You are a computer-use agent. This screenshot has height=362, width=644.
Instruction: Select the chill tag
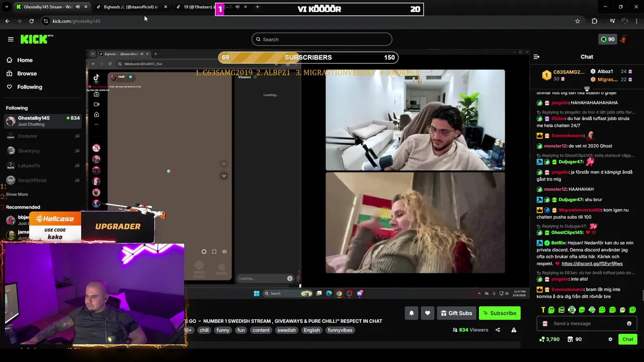tap(204, 330)
